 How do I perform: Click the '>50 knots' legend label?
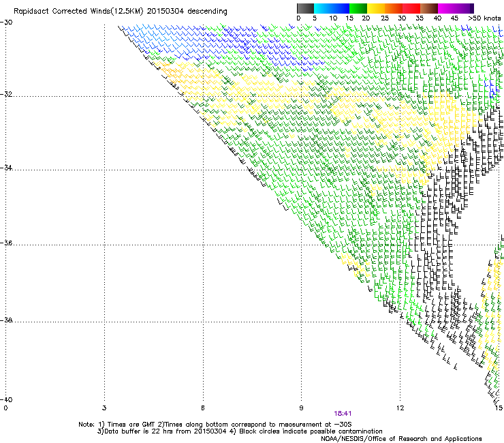point(484,18)
